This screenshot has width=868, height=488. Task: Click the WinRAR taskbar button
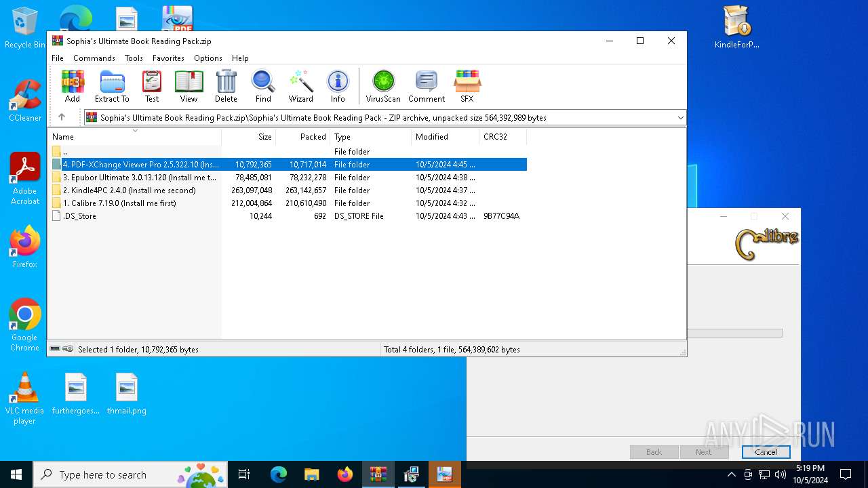[378, 474]
